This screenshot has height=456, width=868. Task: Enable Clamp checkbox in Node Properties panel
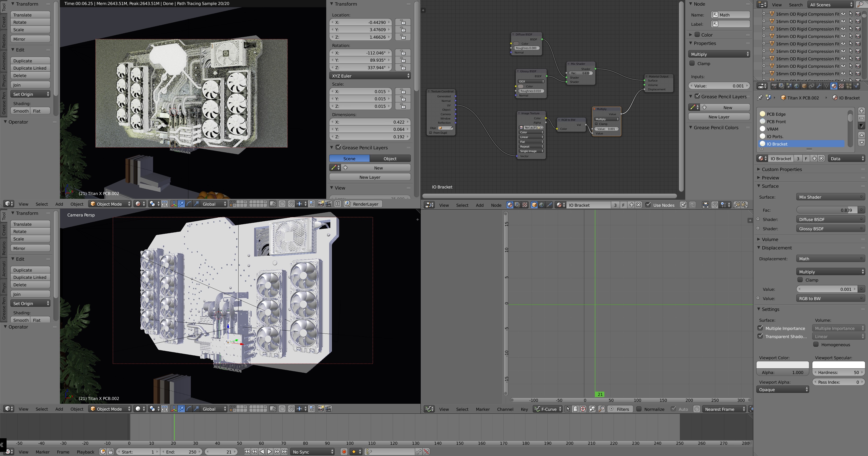(692, 63)
